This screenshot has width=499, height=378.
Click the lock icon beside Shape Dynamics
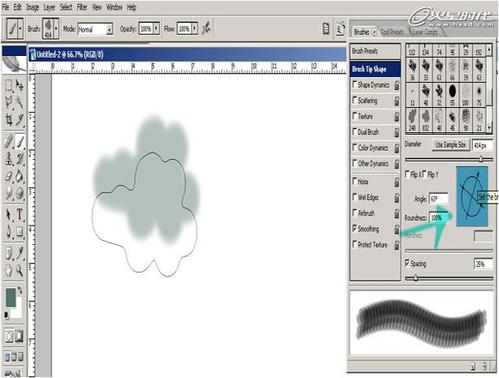tap(397, 85)
